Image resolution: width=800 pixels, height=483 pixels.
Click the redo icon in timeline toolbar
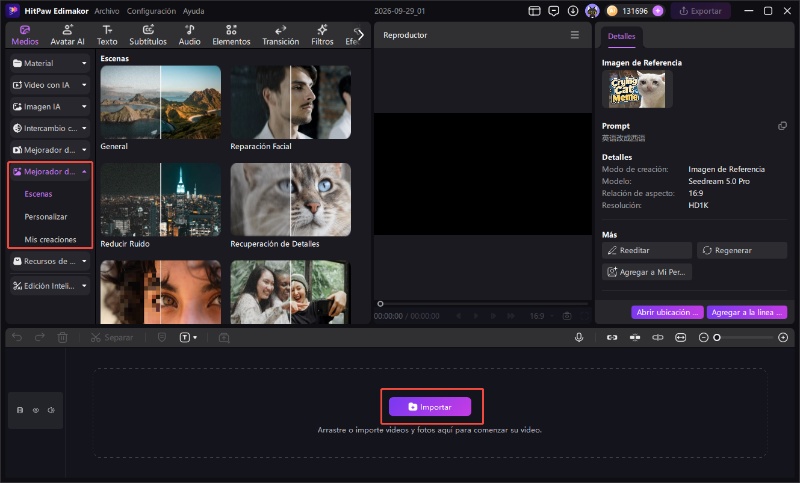39,337
